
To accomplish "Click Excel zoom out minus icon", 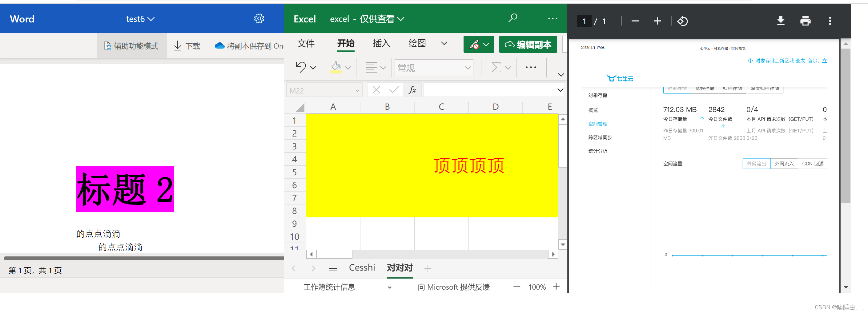I will tap(516, 287).
